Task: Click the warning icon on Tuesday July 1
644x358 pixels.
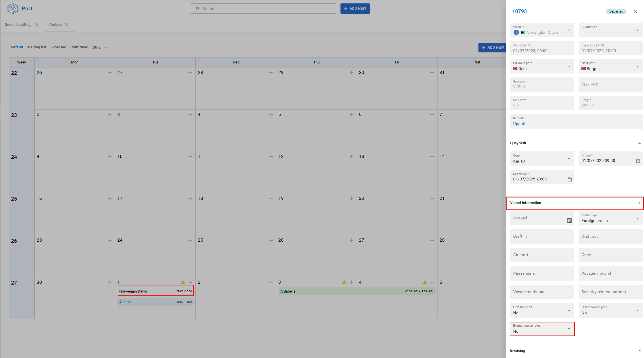Action: [183, 282]
